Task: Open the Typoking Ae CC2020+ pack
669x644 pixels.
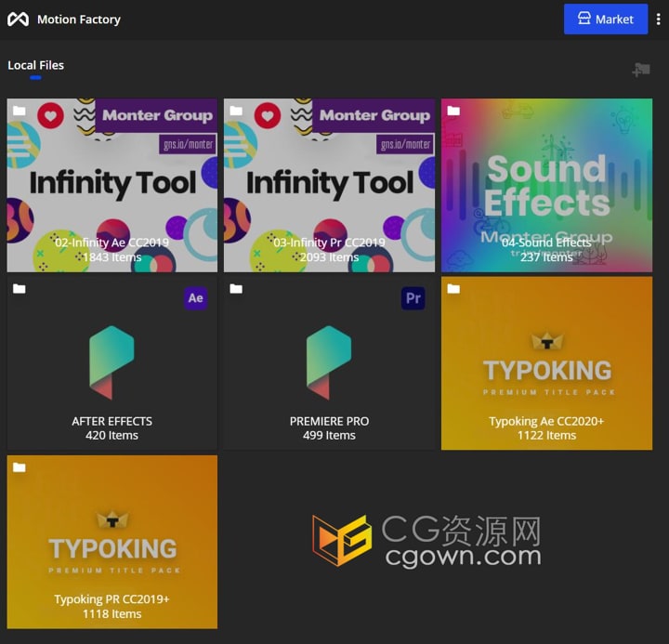Action: [x=546, y=363]
